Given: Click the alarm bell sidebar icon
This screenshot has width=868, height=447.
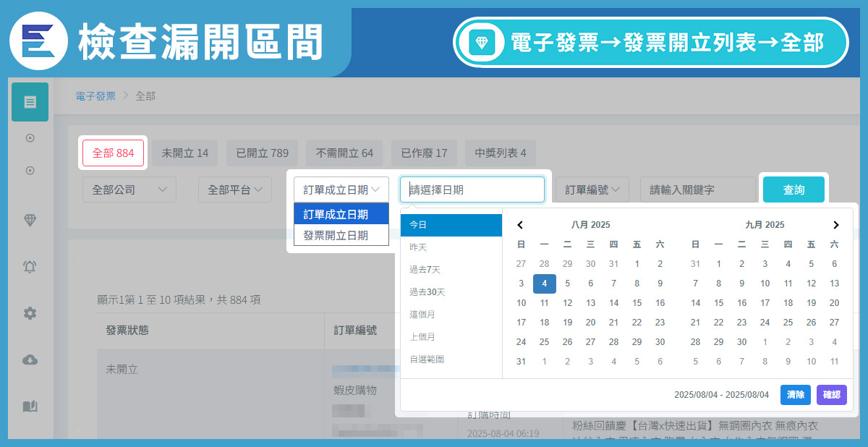Looking at the screenshot, I should click(x=30, y=267).
